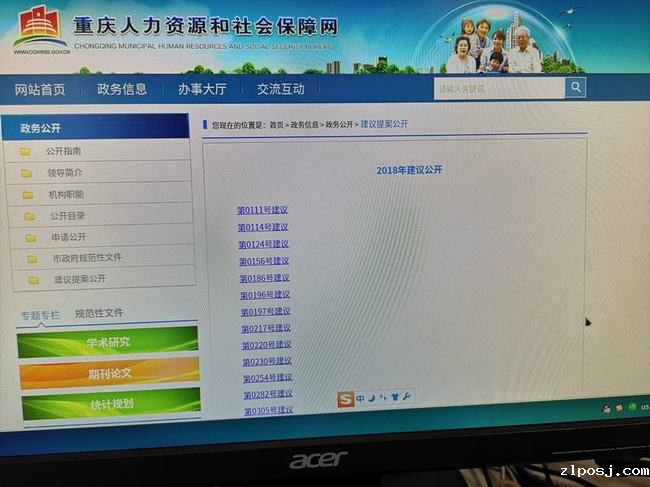Viewport: 650px width, 487px height.
Task: Click the search magnifier icon
Action: point(575,88)
